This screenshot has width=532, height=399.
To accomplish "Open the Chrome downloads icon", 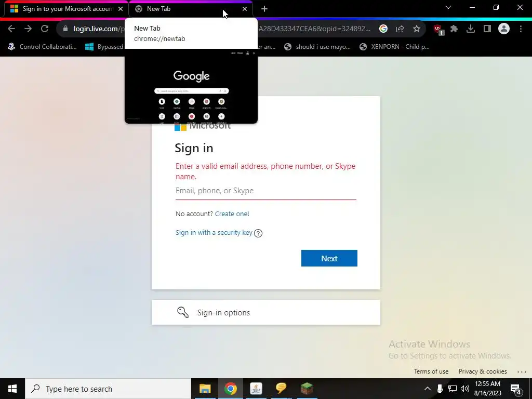I will [471, 29].
